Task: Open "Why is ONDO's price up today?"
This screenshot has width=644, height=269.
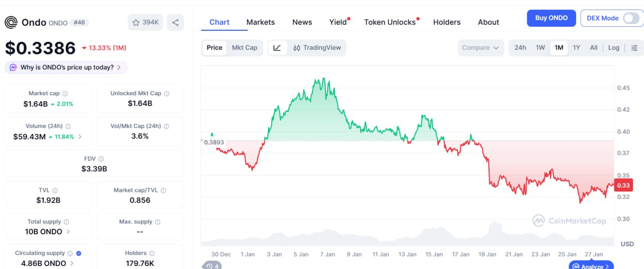Action: 66,68
